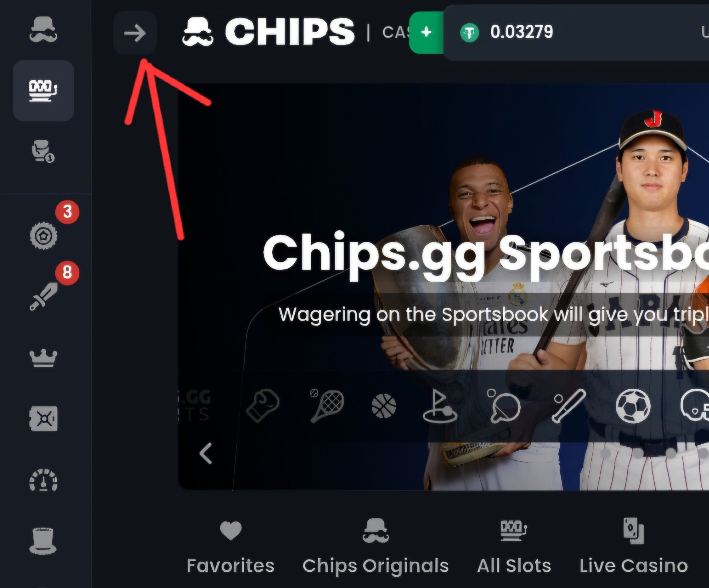This screenshot has height=588, width=709.
Task: Switch to the Live Casino tab
Action: tap(634, 546)
